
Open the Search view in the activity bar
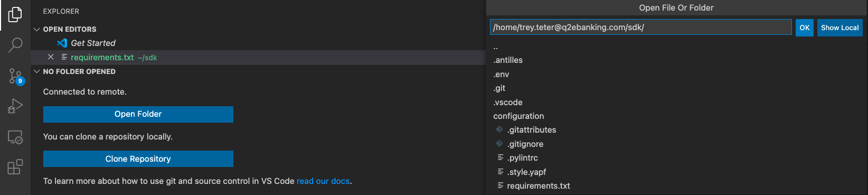15,45
